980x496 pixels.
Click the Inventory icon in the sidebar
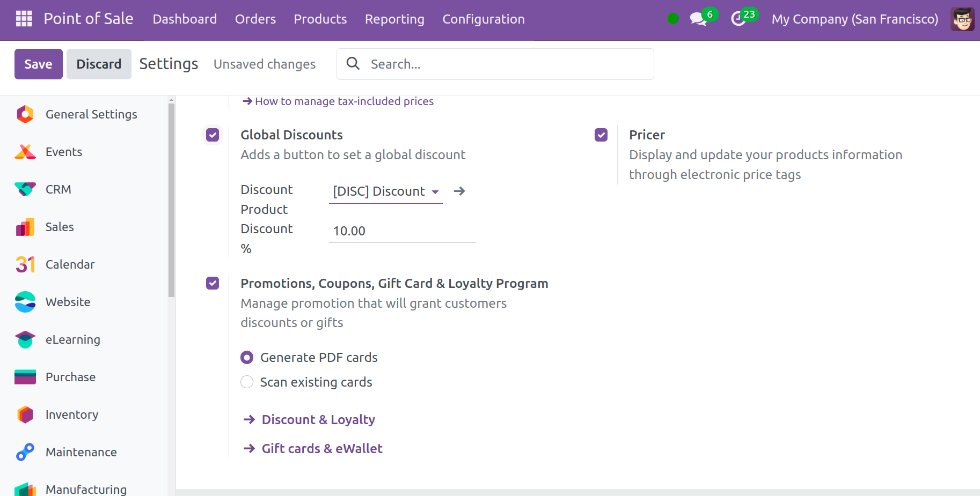pos(25,414)
